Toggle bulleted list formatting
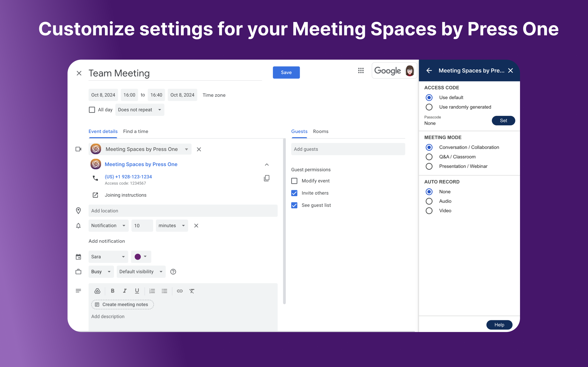 click(x=164, y=291)
